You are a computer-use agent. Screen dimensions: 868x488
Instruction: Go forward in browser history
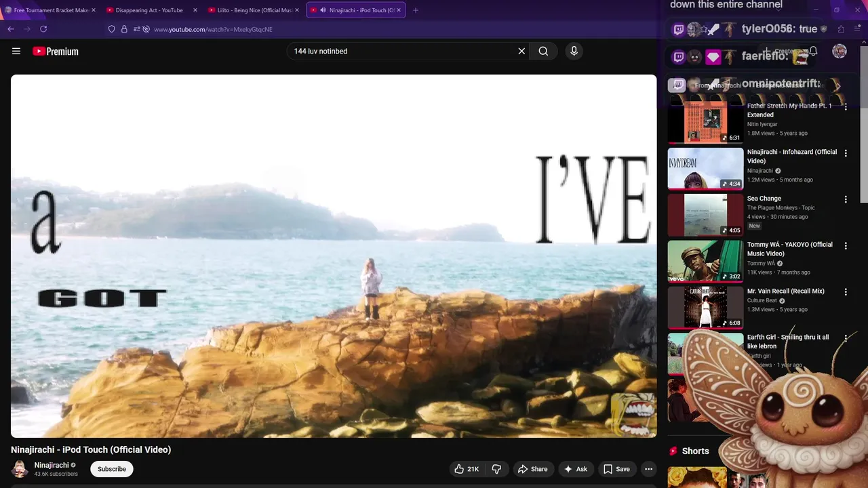[x=27, y=29]
